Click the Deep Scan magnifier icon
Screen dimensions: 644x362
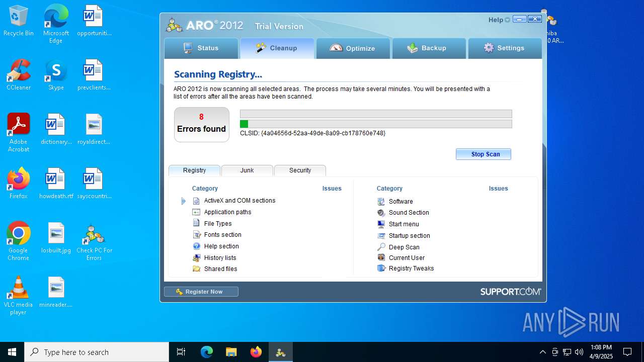[381, 247]
